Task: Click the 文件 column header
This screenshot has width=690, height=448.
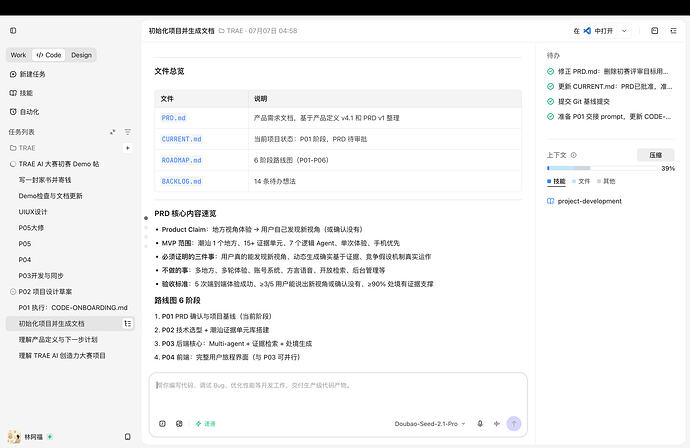Action: point(167,99)
